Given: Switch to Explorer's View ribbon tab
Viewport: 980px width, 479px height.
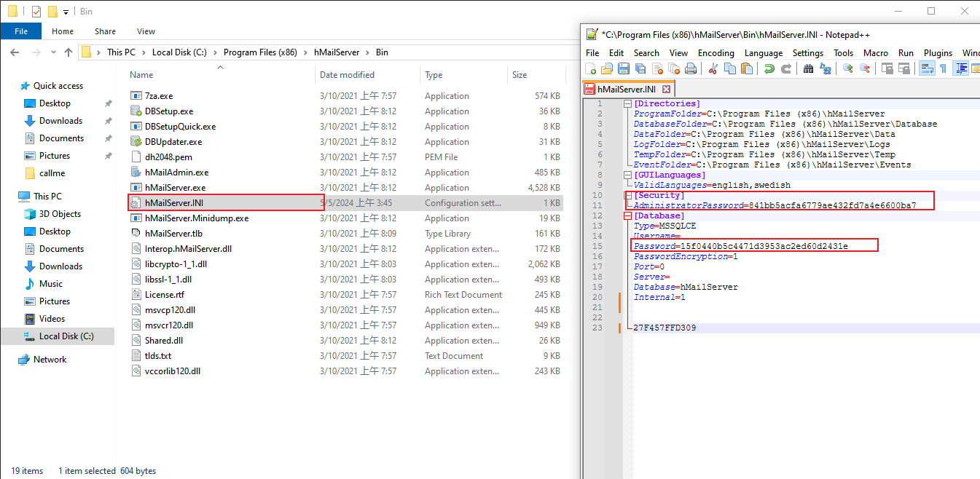Looking at the screenshot, I should click(146, 31).
